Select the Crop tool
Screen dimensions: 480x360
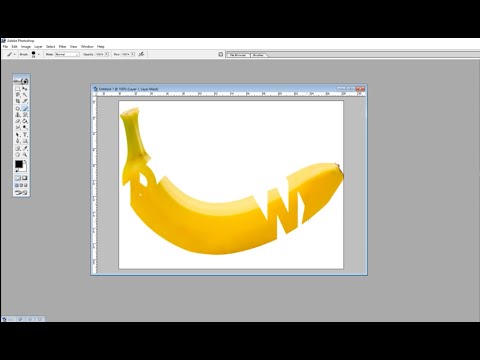point(18,101)
